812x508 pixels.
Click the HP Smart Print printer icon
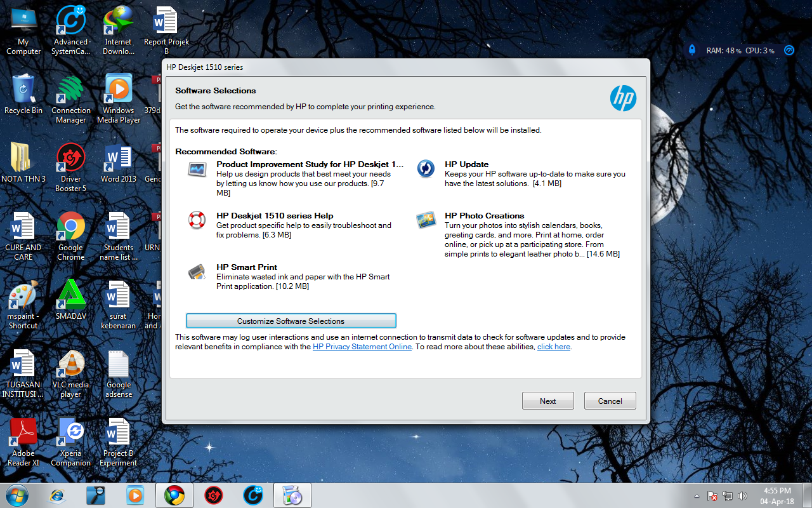pos(197,272)
